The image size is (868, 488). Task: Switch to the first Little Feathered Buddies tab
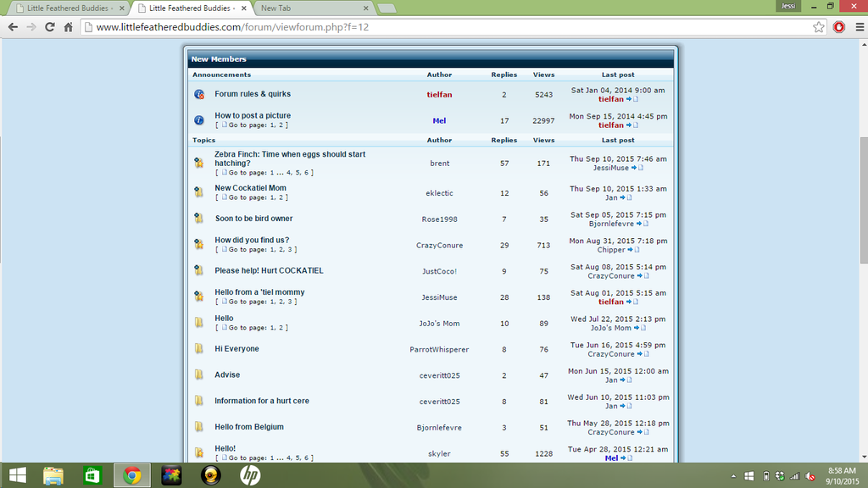click(68, 8)
